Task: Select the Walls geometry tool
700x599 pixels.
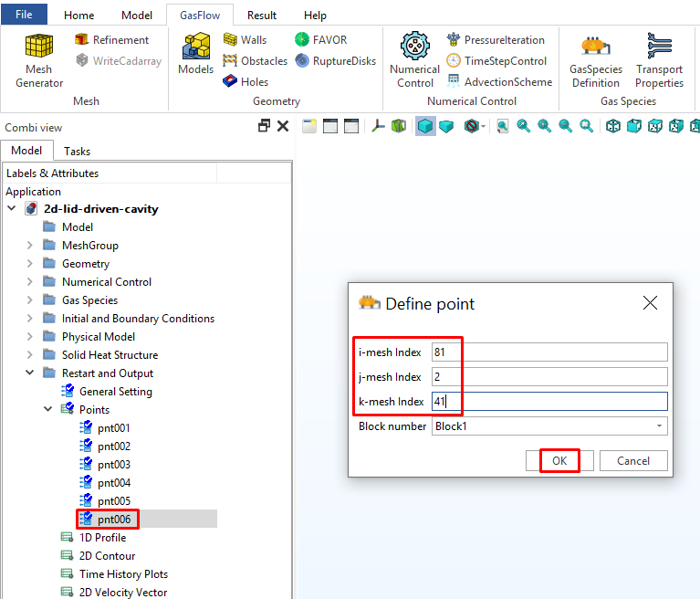Action: pos(230,39)
